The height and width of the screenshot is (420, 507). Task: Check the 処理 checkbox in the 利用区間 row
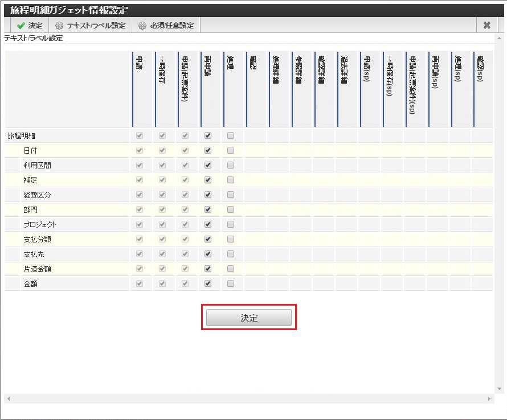(231, 166)
